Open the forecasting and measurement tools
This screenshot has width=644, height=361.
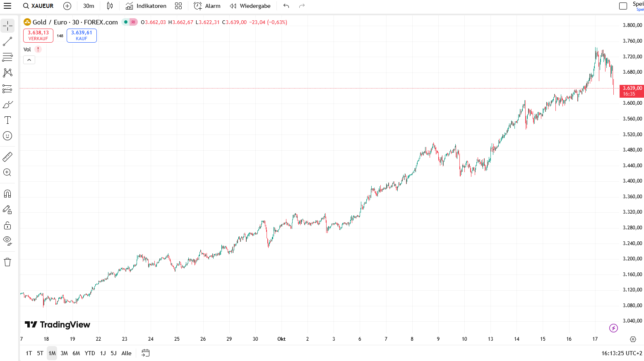(7, 89)
